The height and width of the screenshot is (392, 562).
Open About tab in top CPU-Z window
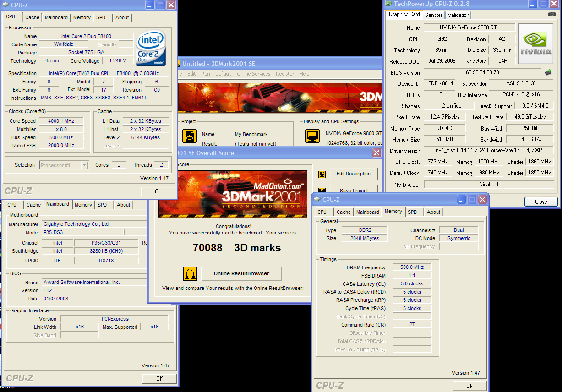(x=122, y=17)
